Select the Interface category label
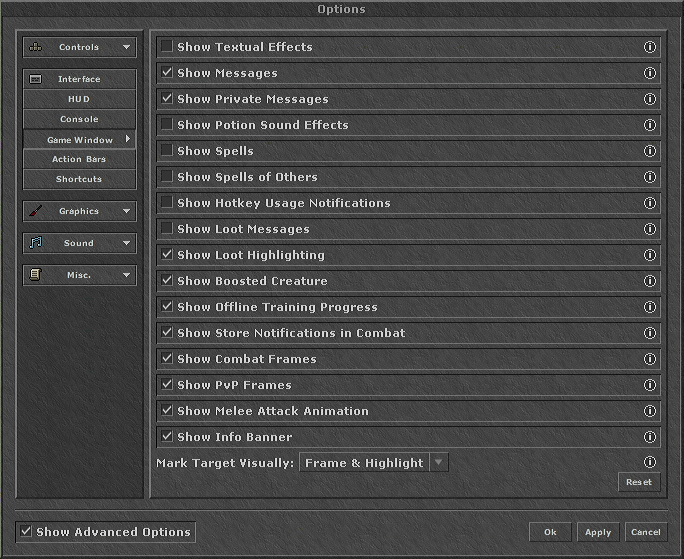 point(79,79)
